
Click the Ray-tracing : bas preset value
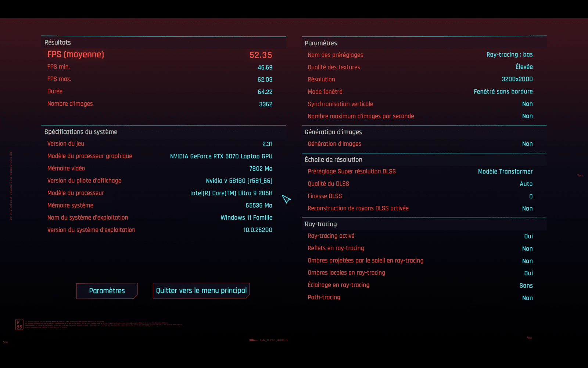pyautogui.click(x=509, y=55)
